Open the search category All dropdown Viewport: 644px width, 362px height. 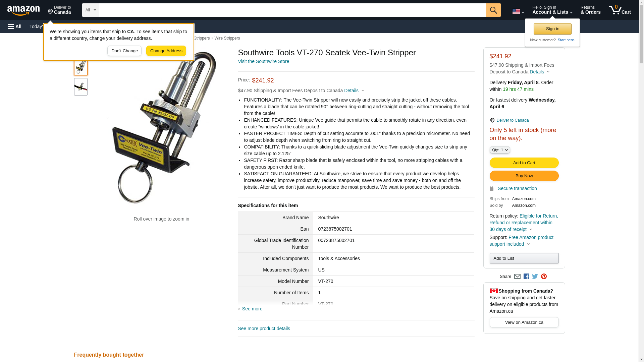[91, 10]
